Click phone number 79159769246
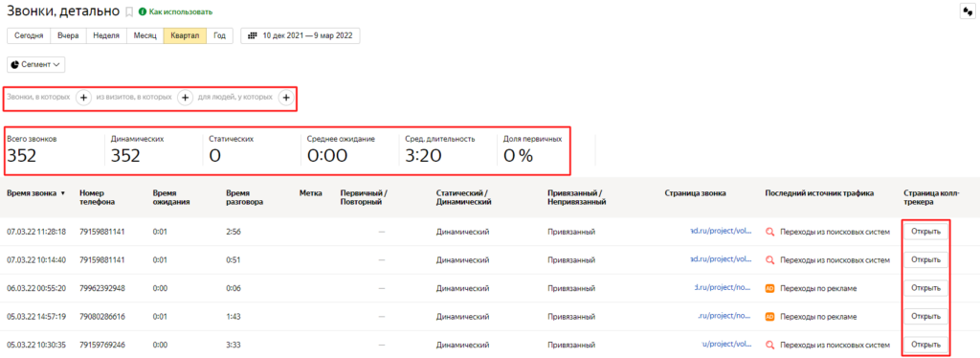Image resolution: width=980 pixels, height=358 pixels. click(102, 345)
